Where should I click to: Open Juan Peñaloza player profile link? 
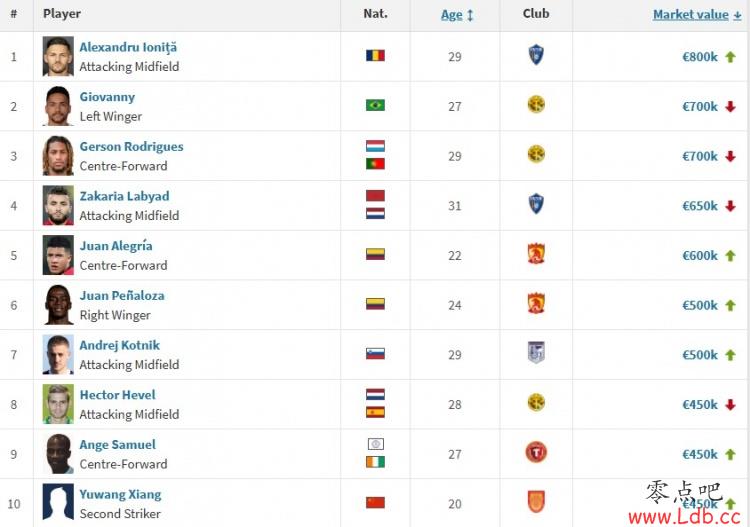click(122, 296)
